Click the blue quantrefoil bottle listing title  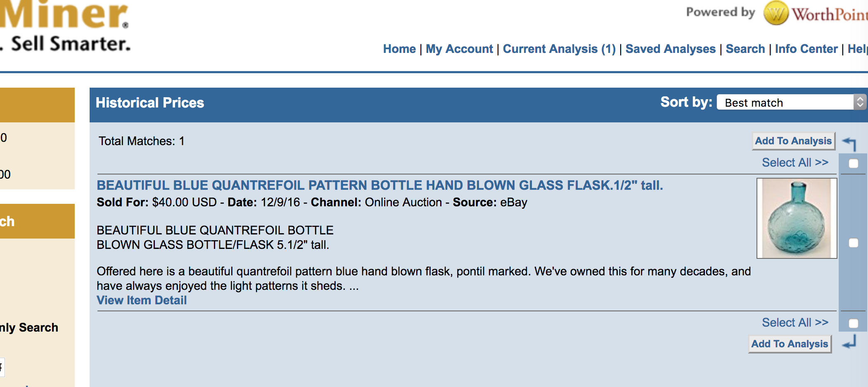point(379,185)
